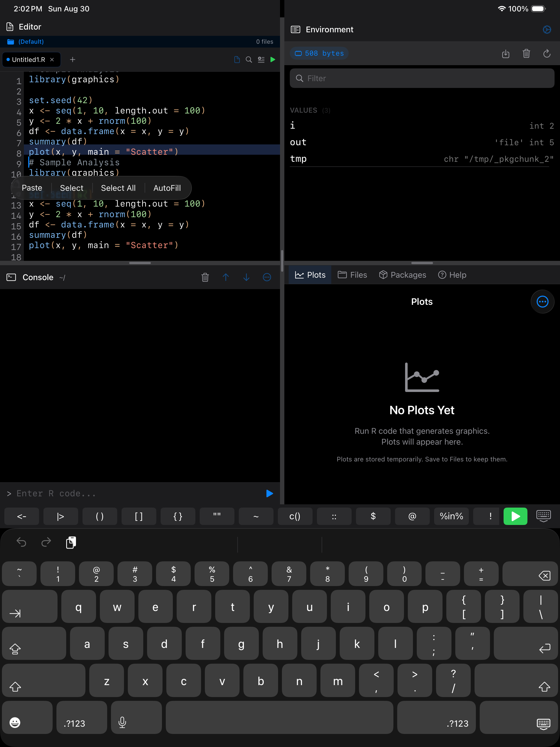Select variable tmp in environment

point(422,159)
